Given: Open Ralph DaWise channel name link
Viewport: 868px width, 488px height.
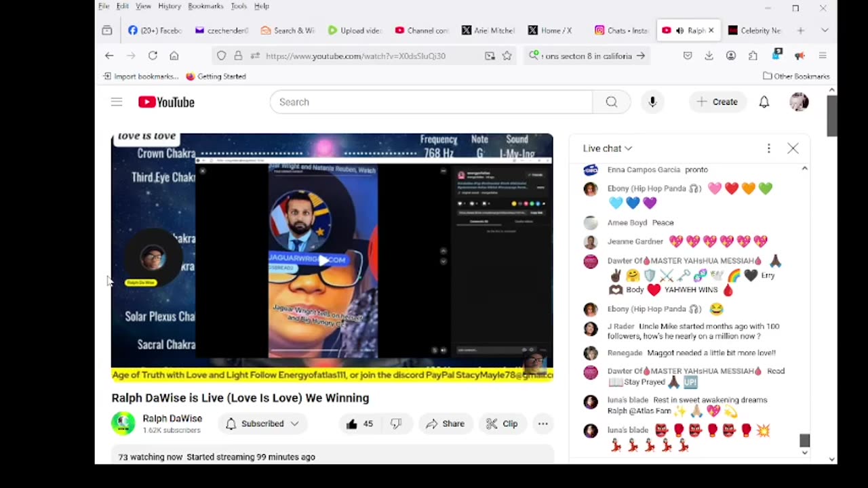Looking at the screenshot, I should (x=172, y=418).
